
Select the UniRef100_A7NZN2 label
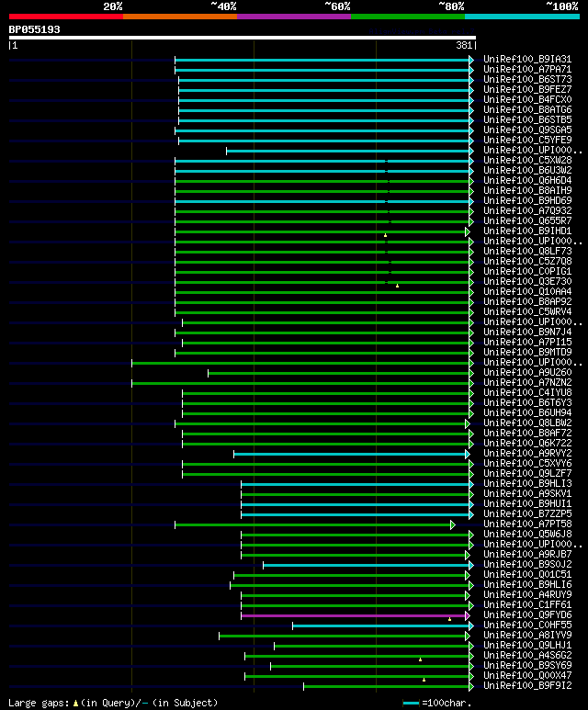coord(527,383)
